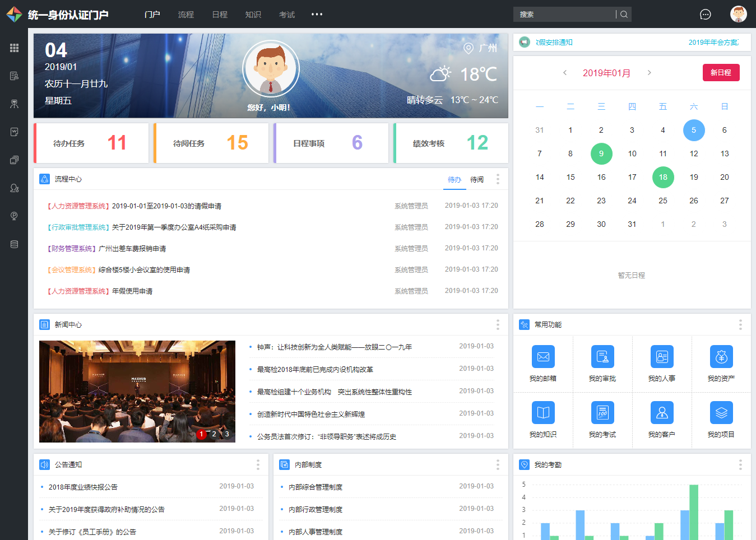Open 2018年度业绩快报公告 notice

tap(83, 487)
